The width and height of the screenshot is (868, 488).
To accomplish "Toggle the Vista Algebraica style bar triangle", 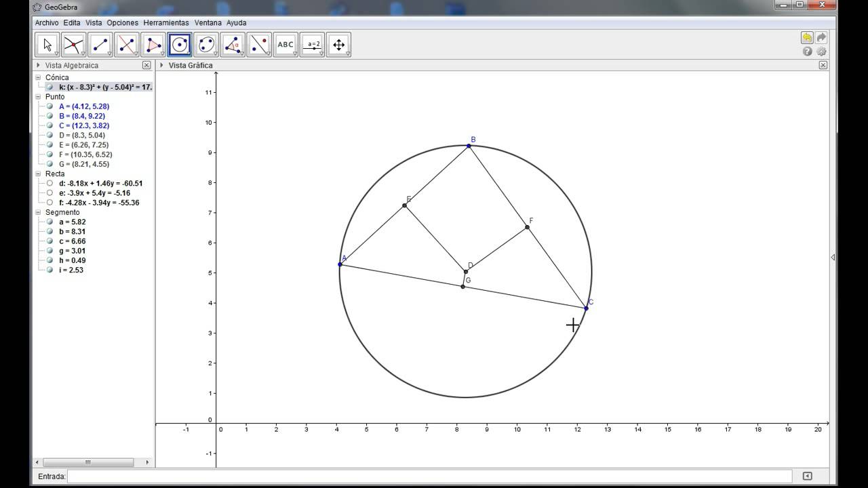I will [38, 66].
